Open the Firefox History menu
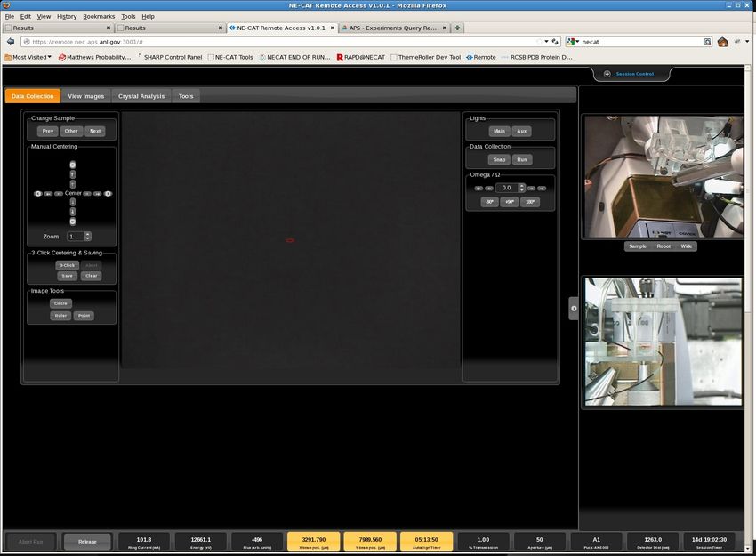756x556 pixels. [67, 16]
